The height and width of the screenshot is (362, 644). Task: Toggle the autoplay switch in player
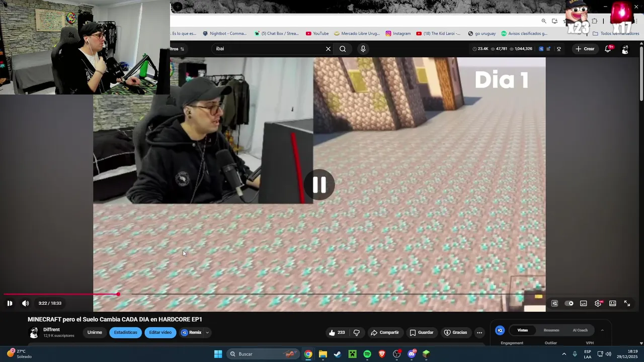569,303
